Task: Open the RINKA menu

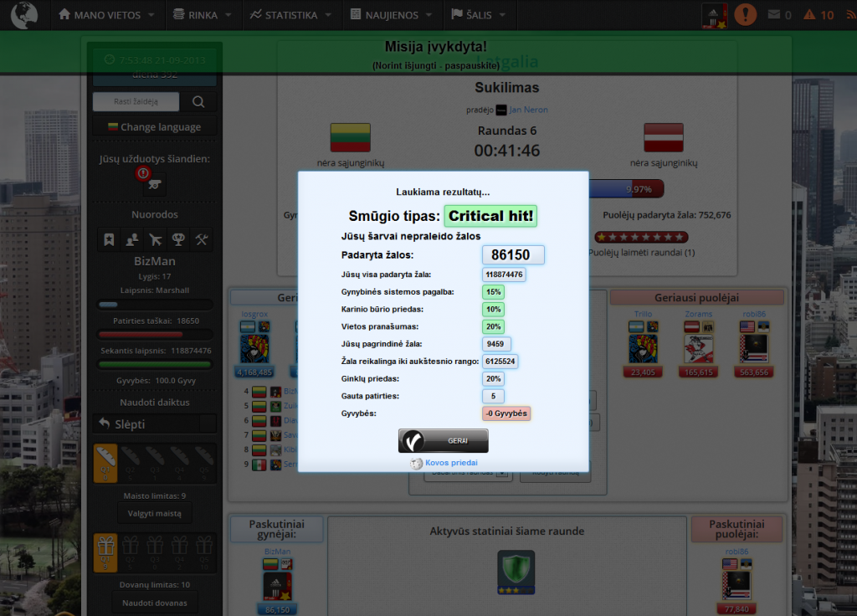Action: [202, 15]
